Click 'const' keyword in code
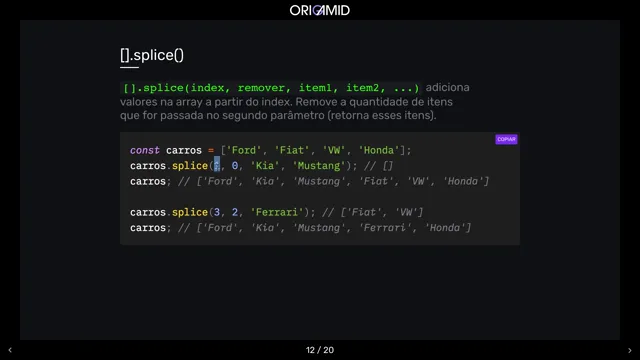 coord(144,150)
